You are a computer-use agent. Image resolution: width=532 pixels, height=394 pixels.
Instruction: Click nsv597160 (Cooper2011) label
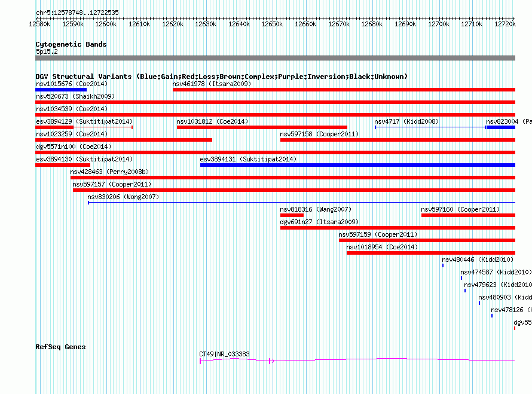click(460, 209)
